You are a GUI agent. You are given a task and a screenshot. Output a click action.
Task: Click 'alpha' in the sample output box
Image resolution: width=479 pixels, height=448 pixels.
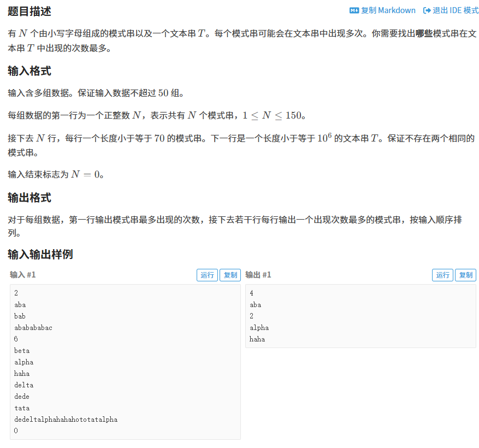tap(259, 328)
